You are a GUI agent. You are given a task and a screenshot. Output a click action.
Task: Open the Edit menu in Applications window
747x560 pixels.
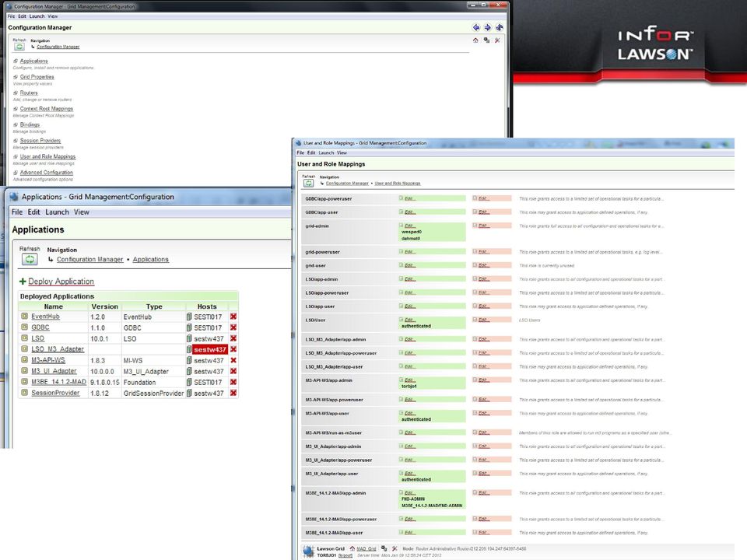click(33, 212)
